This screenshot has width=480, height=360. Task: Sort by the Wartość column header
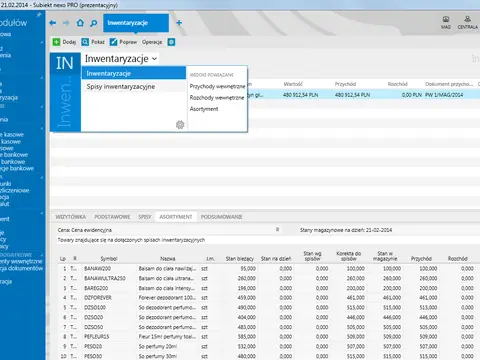click(293, 84)
